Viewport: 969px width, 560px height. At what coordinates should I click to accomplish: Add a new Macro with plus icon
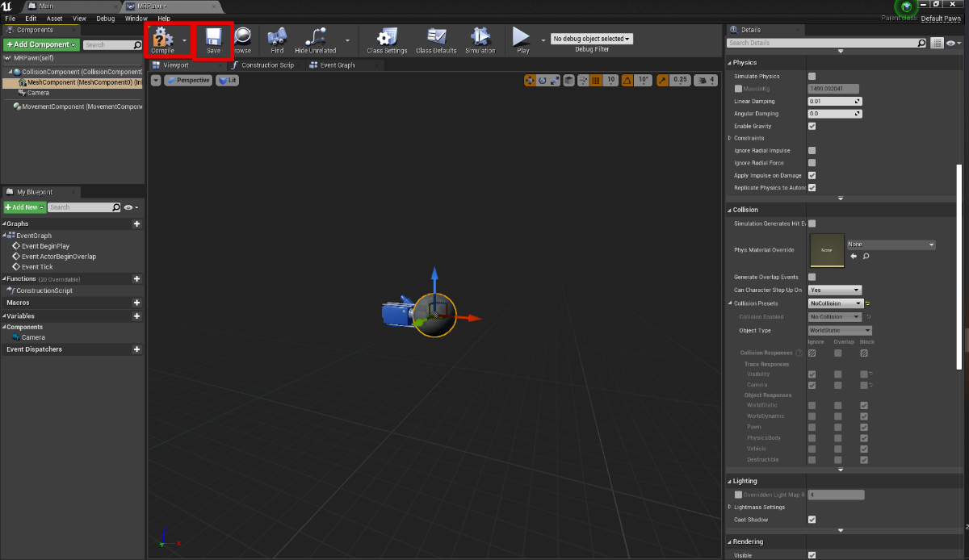click(136, 303)
